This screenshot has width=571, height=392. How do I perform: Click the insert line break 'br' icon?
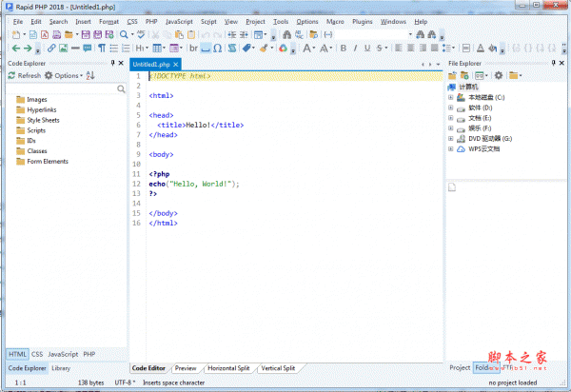(x=194, y=48)
